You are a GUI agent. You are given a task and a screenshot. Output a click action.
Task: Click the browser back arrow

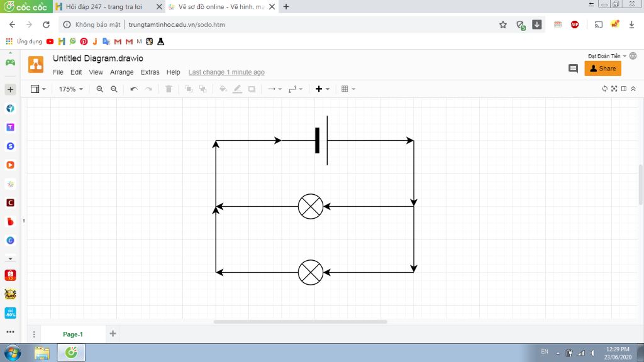coord(13,25)
